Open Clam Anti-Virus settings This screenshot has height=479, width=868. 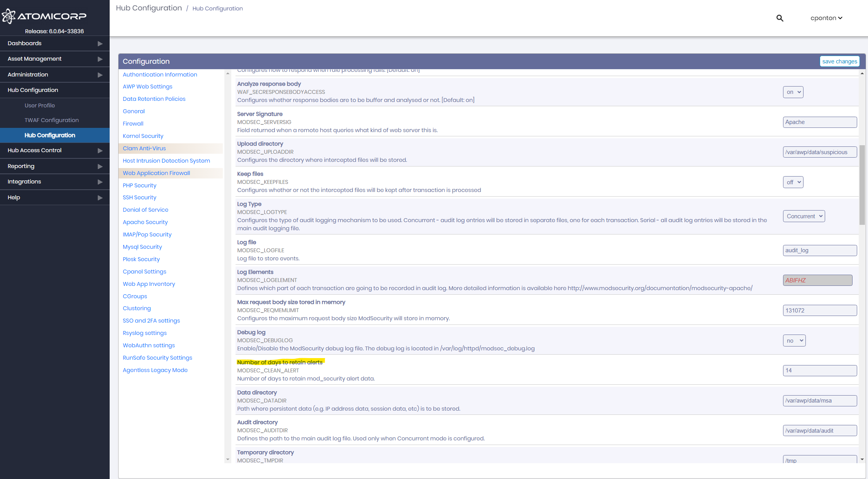pyautogui.click(x=144, y=148)
